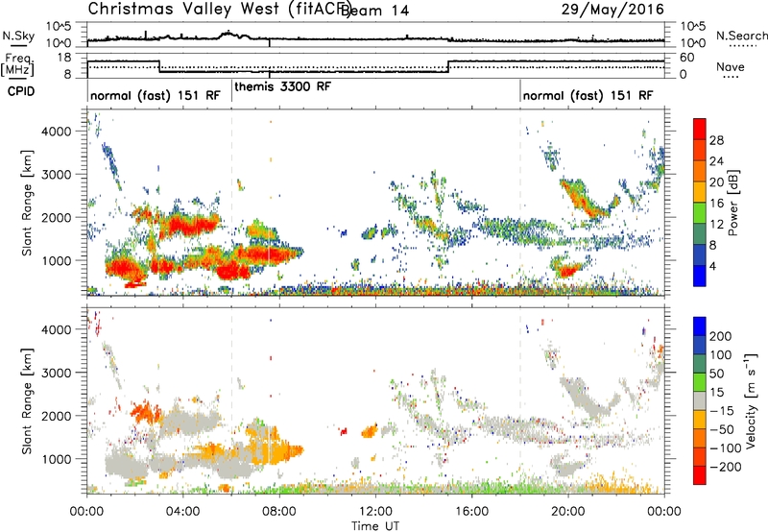The width and height of the screenshot is (768, 532).
Task: Click the '200' velocity colorbar value
Action: coord(721,336)
